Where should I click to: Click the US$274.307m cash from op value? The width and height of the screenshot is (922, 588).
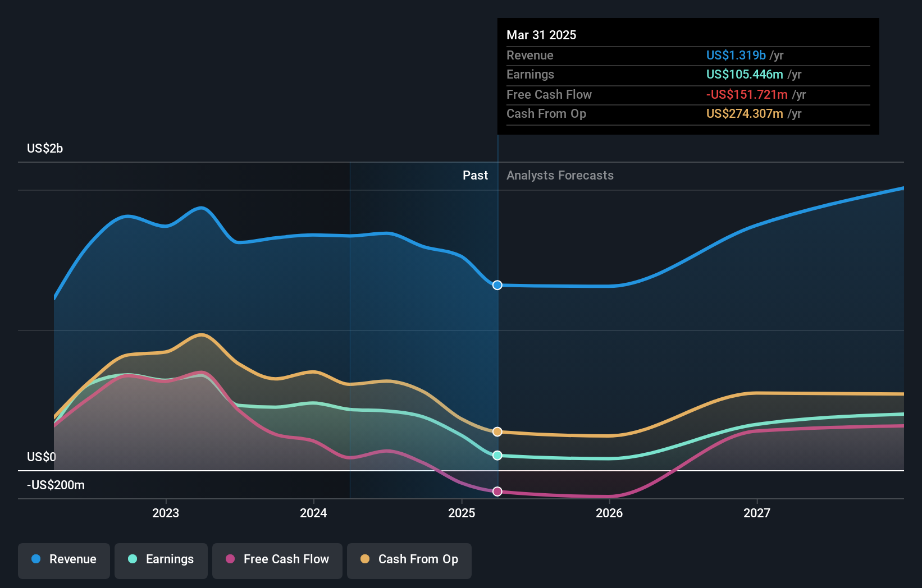[745, 113]
